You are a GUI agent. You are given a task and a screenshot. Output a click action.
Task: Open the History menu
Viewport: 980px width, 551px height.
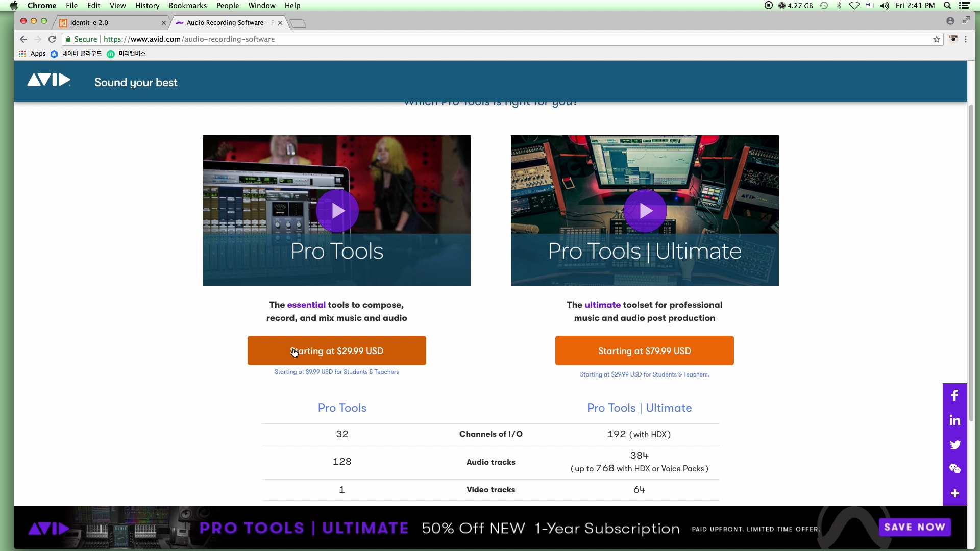pos(147,6)
